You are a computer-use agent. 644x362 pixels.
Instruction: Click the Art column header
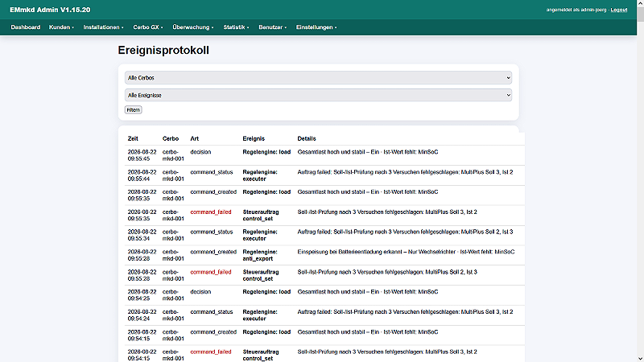coord(194,138)
